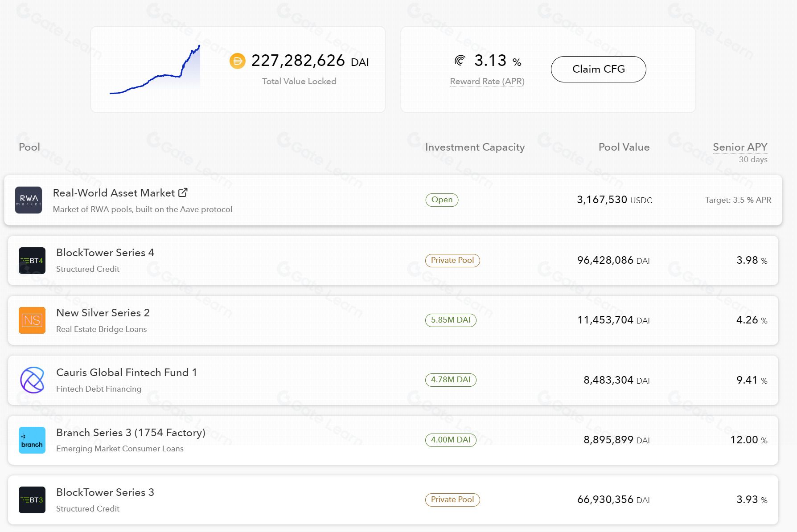The width and height of the screenshot is (797, 532).
Task: Click the Investment Capacity column header
Action: [475, 147]
